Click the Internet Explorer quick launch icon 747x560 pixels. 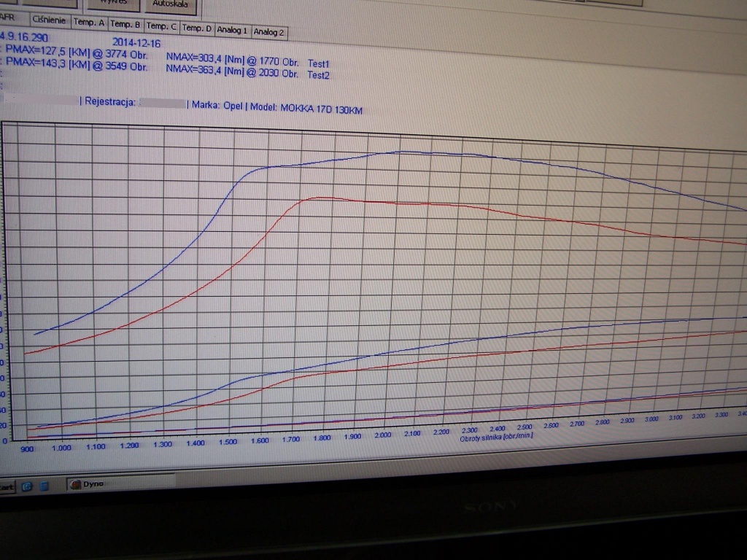[28, 485]
